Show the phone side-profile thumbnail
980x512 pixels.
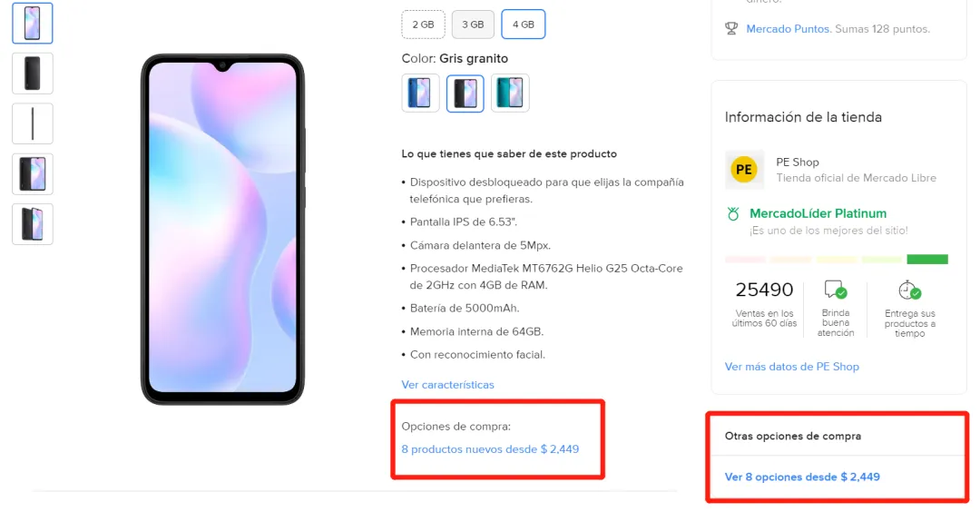pos(33,123)
